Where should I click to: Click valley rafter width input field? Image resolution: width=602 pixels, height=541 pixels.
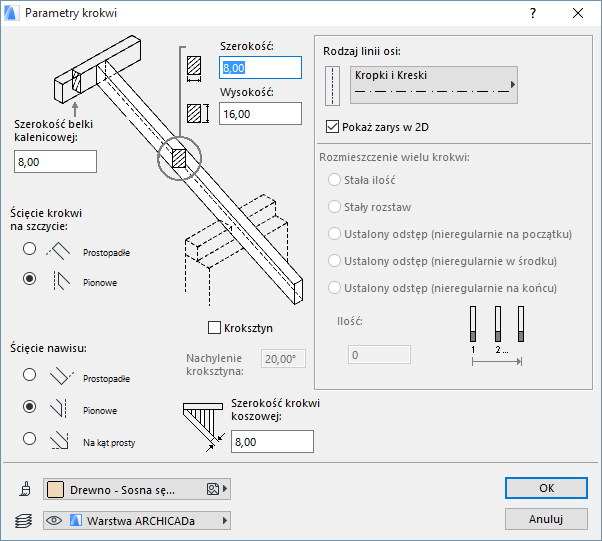(x=272, y=442)
